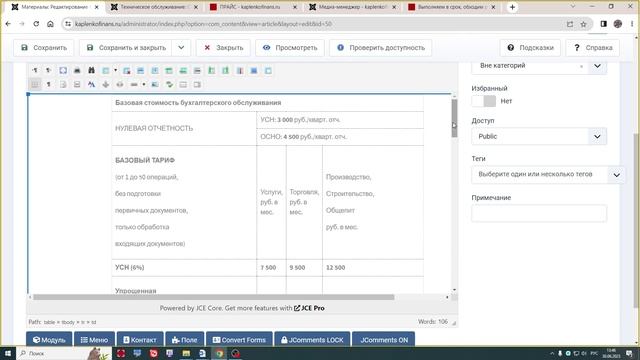
Task: Open find and replace binoculars icon
Action: [91, 71]
